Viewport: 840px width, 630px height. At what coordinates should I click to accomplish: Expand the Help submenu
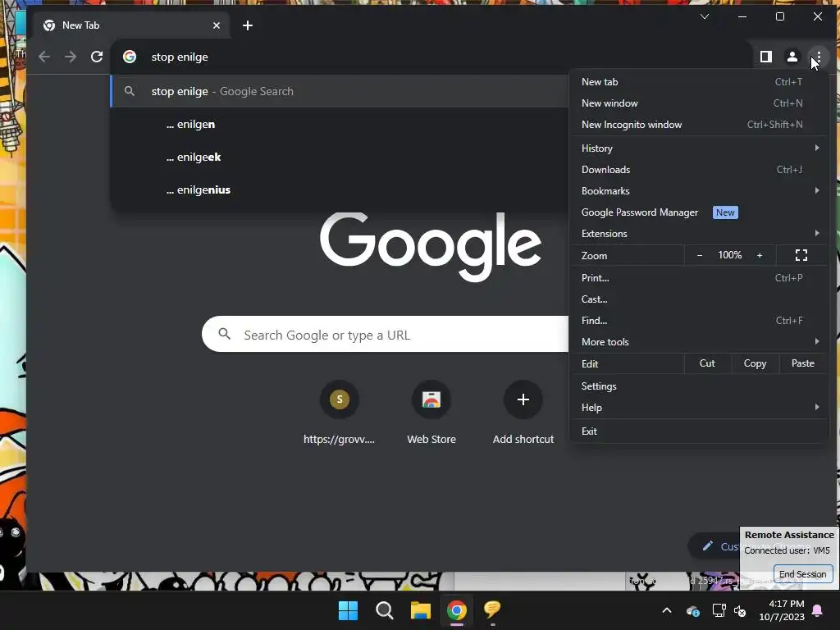tap(700, 408)
